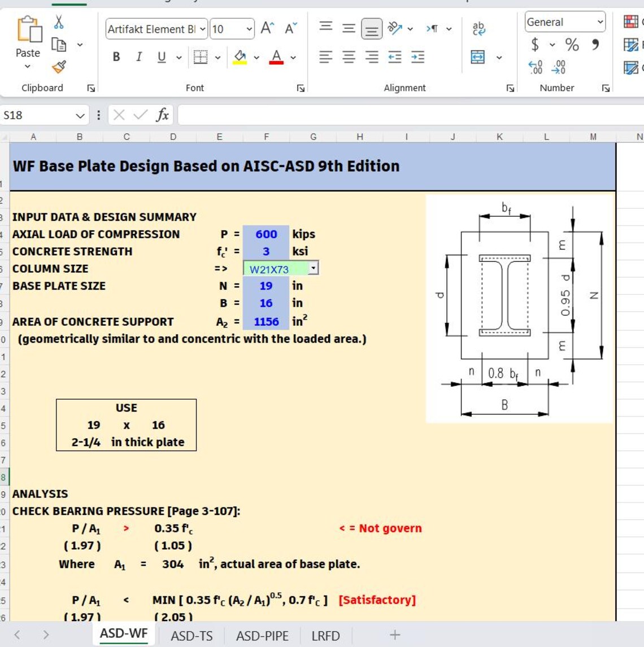This screenshot has width=644, height=647.
Task: Select the axial load cell 600
Action: click(x=266, y=234)
